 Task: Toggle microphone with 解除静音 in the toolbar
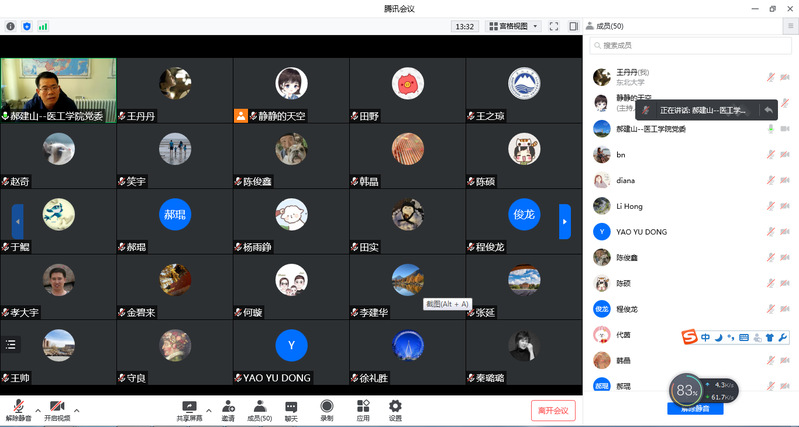click(x=19, y=409)
